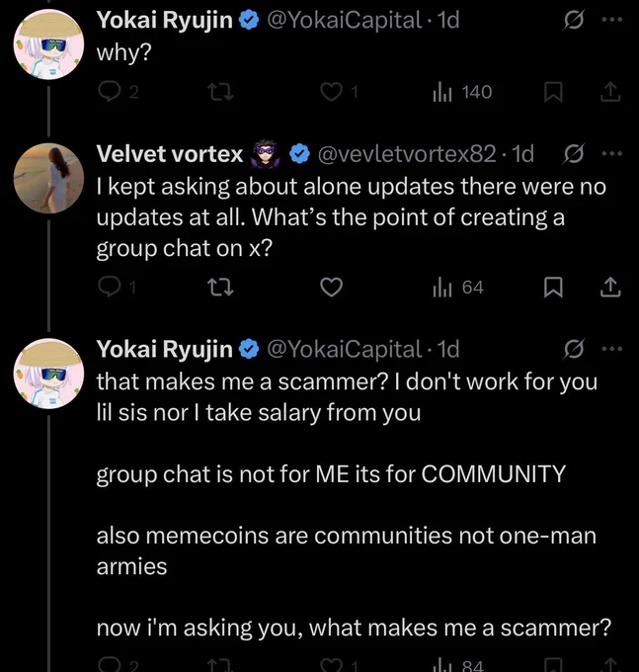The width and height of the screenshot is (639, 672).
Task: Share the "why?" tweet
Action: [610, 92]
